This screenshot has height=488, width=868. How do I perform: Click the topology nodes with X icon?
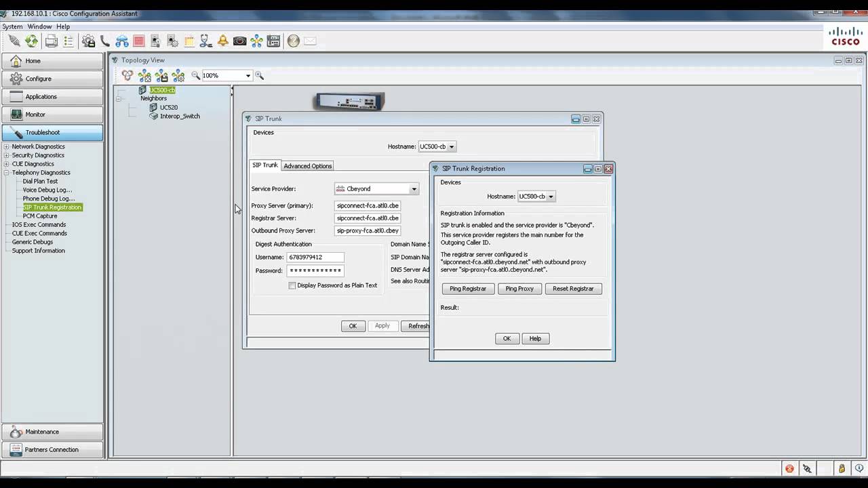coord(144,75)
